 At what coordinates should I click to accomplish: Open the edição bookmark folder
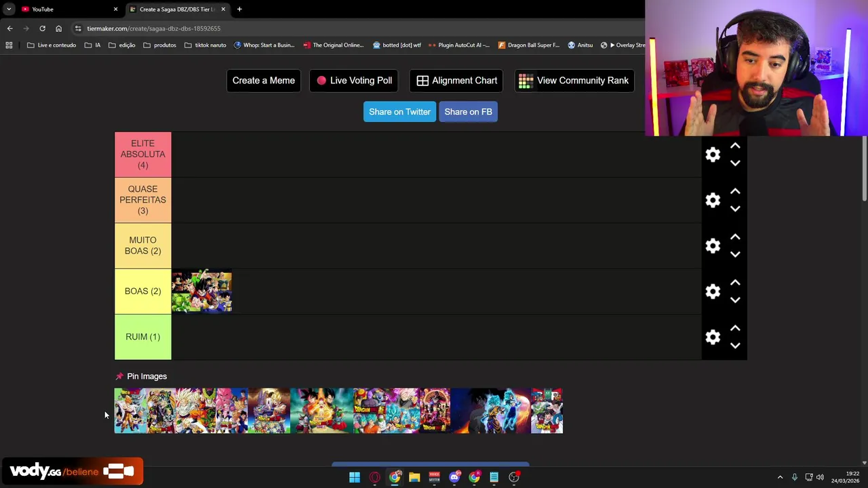point(122,45)
